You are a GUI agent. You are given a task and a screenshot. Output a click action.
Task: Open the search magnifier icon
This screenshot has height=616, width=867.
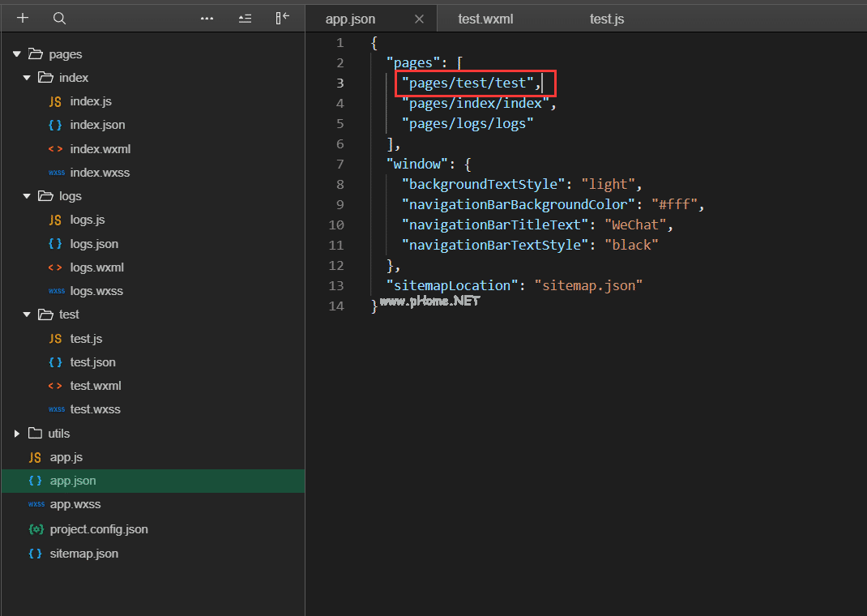(59, 18)
